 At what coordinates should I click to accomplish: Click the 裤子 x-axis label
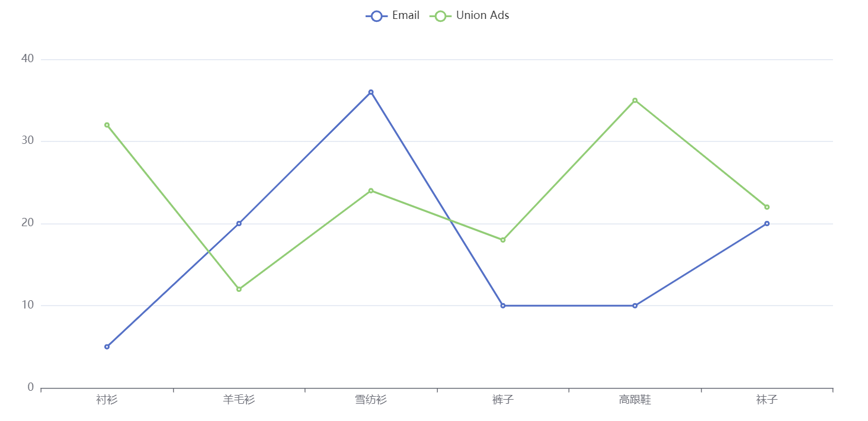(x=503, y=400)
